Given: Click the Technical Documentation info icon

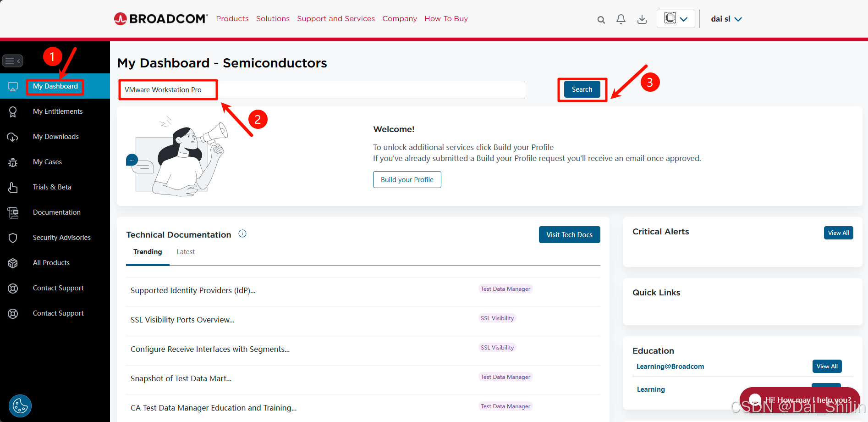Looking at the screenshot, I should point(242,234).
